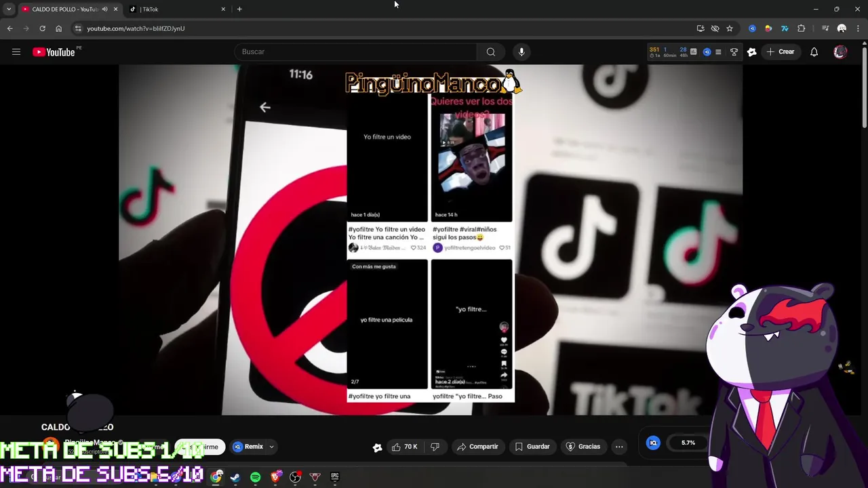Click the Gracias button
The width and height of the screenshot is (868, 488).
(x=583, y=447)
